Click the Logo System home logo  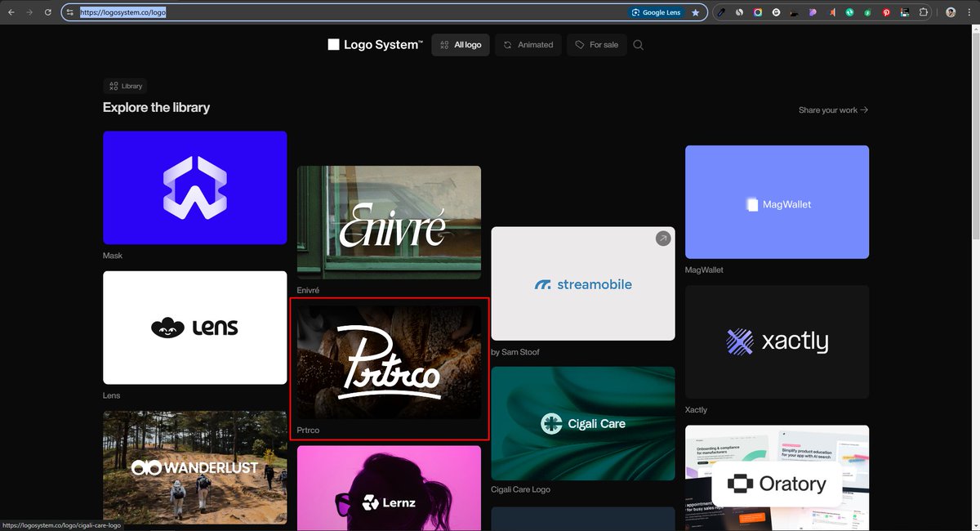tap(375, 45)
